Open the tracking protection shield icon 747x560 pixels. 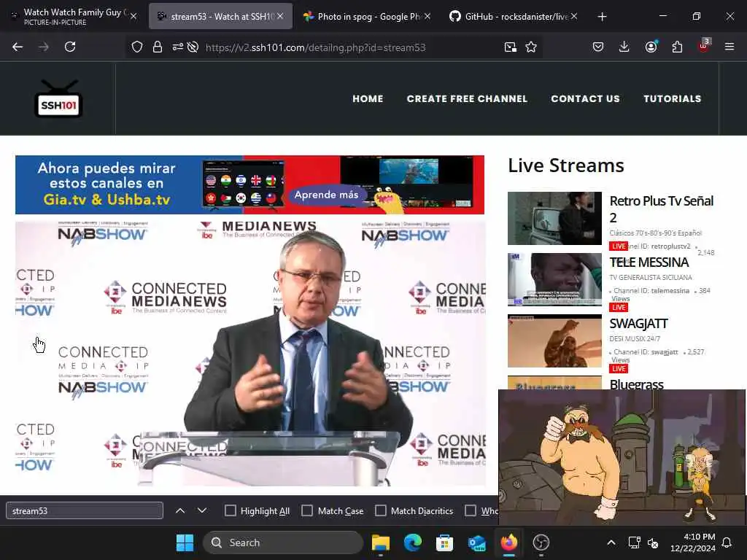(137, 47)
